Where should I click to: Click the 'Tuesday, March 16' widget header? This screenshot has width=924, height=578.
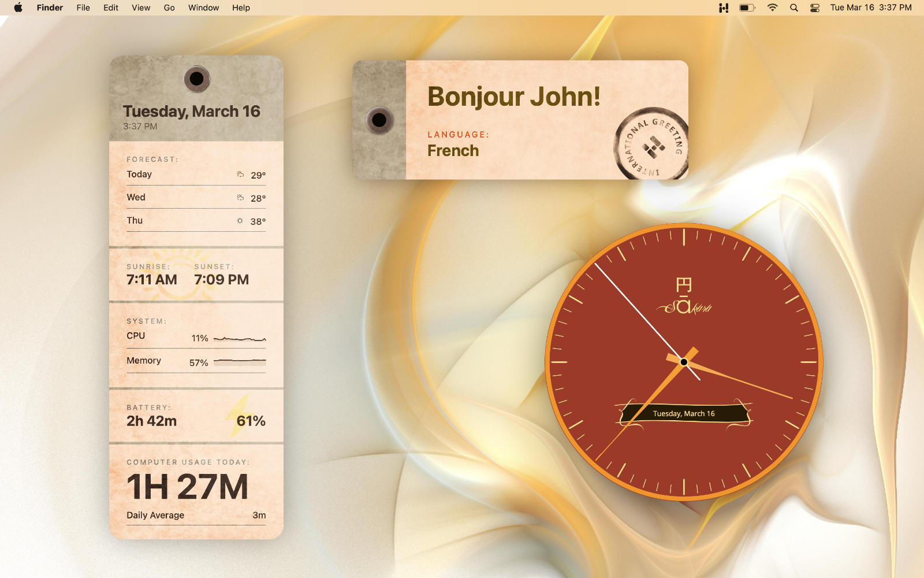tap(192, 111)
